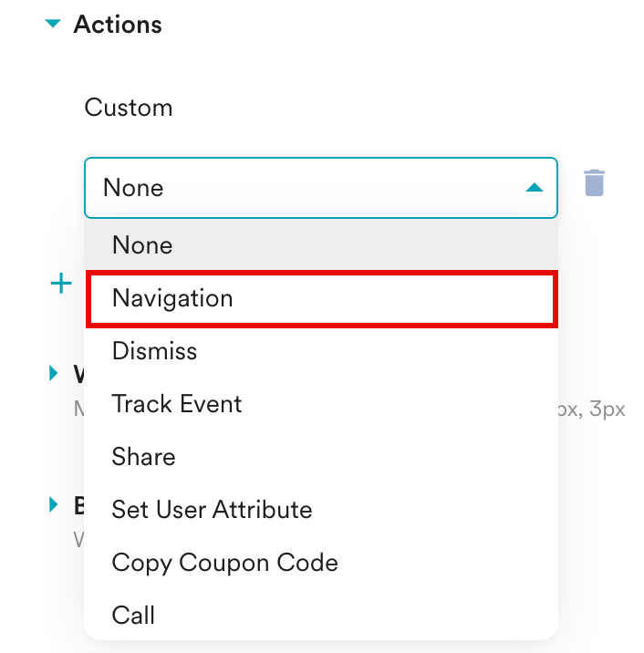Choose the Share action option
The image size is (644, 653).
(143, 457)
